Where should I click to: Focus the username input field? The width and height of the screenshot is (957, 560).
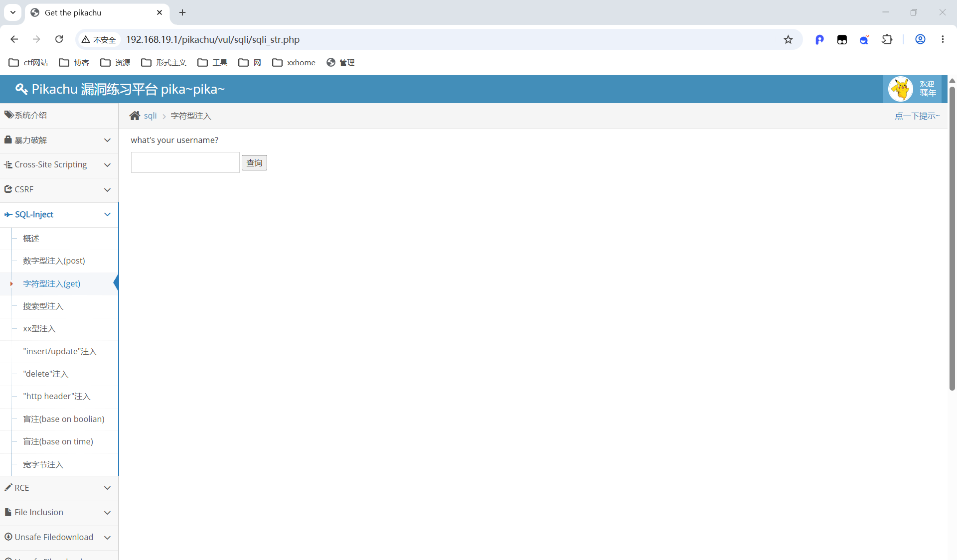[x=185, y=162]
